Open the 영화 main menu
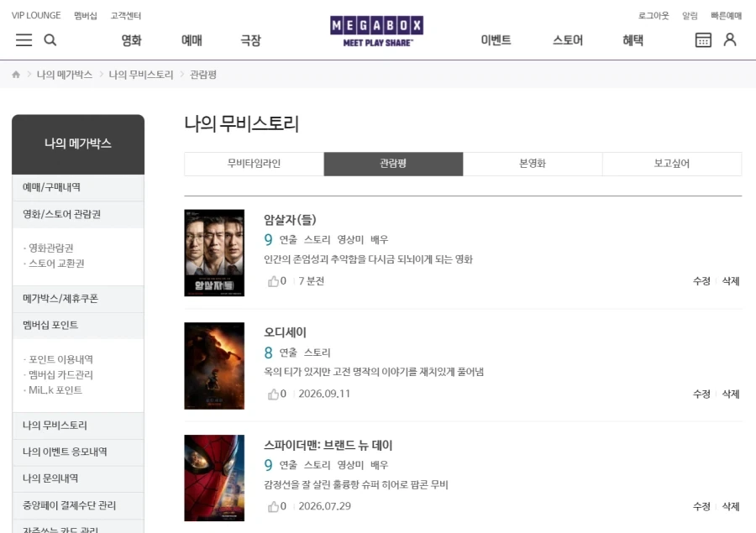 click(131, 40)
